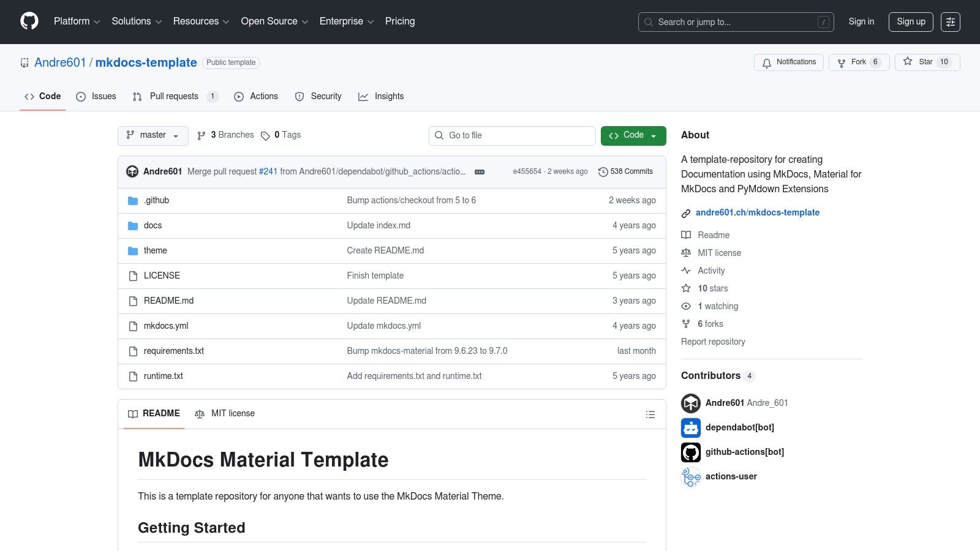The image size is (980, 551).
Task: Open the andre601.ch/mkdocs-template link
Action: [757, 212]
